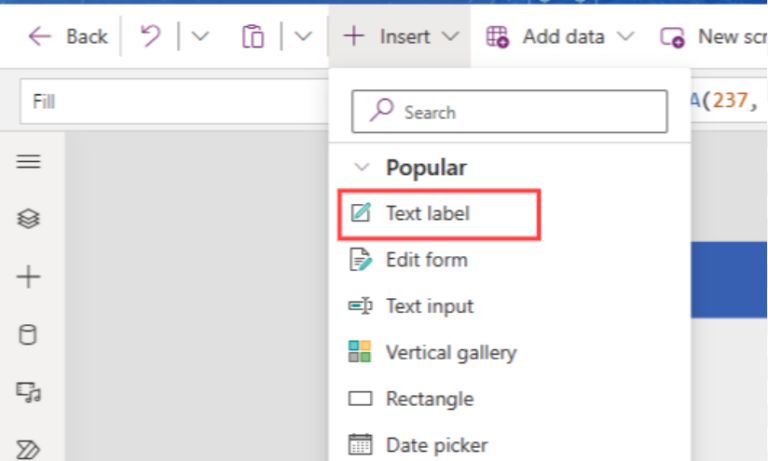Open the Power Automate icon in sidebar
Image resolution: width=768 pixels, height=461 pixels.
point(28,449)
